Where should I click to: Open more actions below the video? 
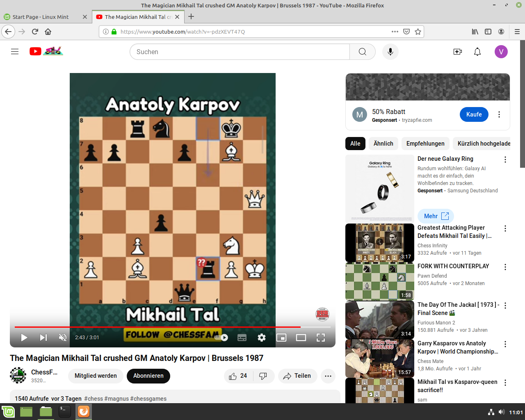tap(328, 376)
